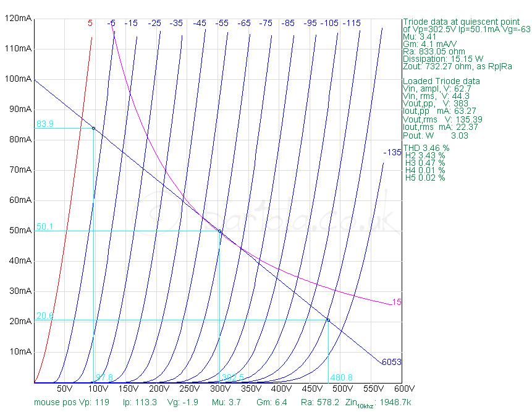Click the 480.8 plate voltage label
Viewport: 532px width, 412px height.
(341, 377)
